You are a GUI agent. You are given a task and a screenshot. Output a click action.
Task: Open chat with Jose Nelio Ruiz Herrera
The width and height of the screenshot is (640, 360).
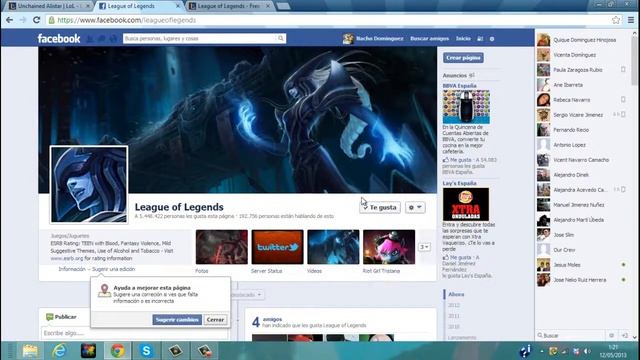(582, 280)
